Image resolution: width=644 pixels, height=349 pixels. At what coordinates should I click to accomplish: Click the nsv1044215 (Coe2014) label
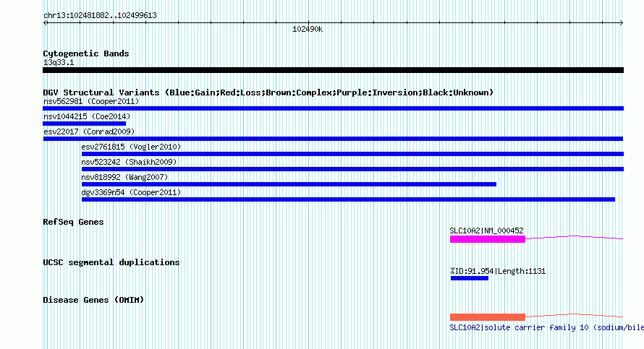tap(87, 116)
